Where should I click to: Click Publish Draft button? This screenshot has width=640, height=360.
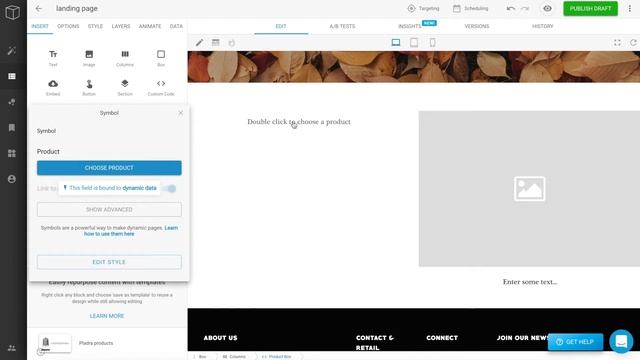pyautogui.click(x=590, y=9)
